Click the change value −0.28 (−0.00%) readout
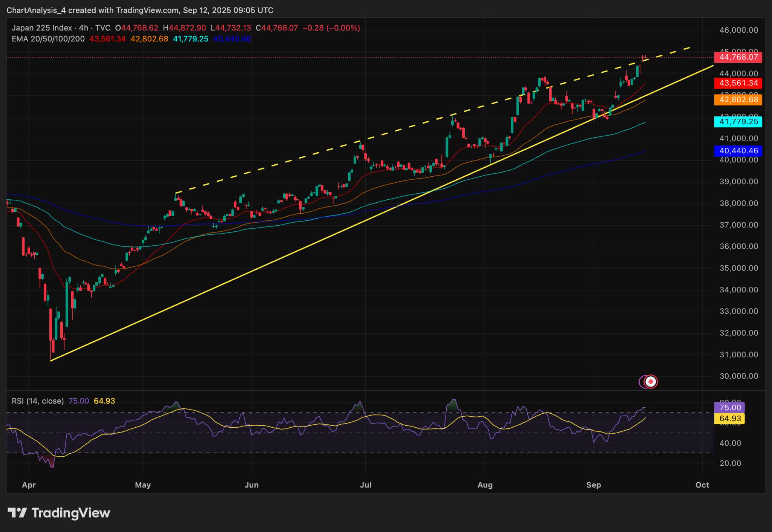 pyautogui.click(x=332, y=28)
